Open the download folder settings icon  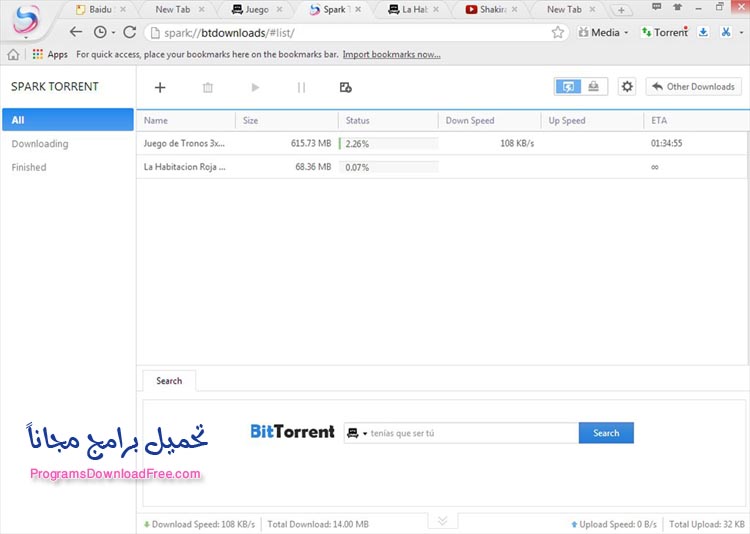pyautogui.click(x=345, y=88)
